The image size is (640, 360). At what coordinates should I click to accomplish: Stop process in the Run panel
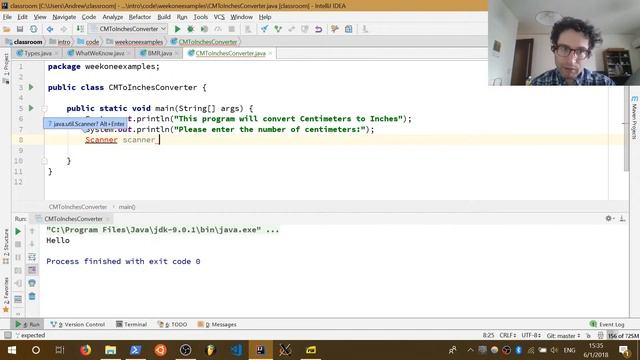click(18, 244)
